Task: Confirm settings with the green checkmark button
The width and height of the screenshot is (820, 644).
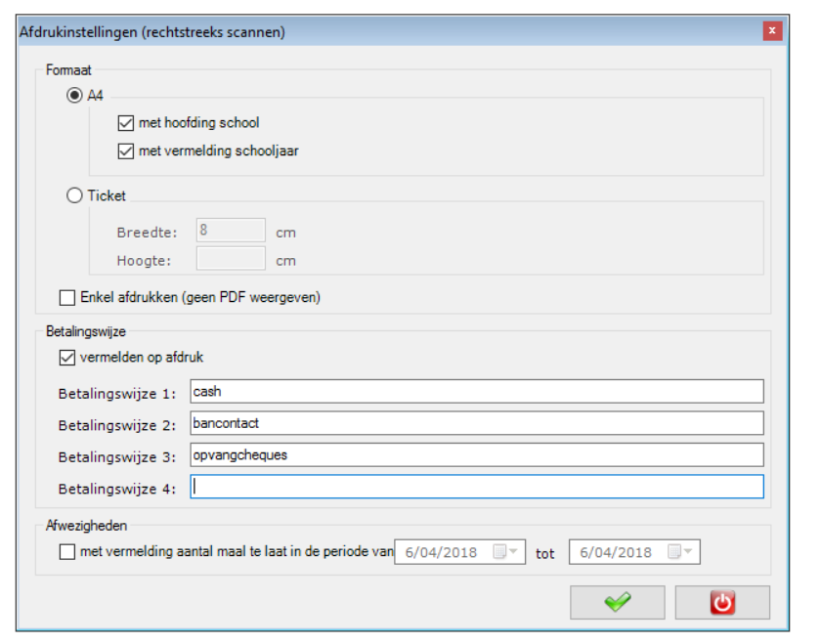Action: (617, 602)
